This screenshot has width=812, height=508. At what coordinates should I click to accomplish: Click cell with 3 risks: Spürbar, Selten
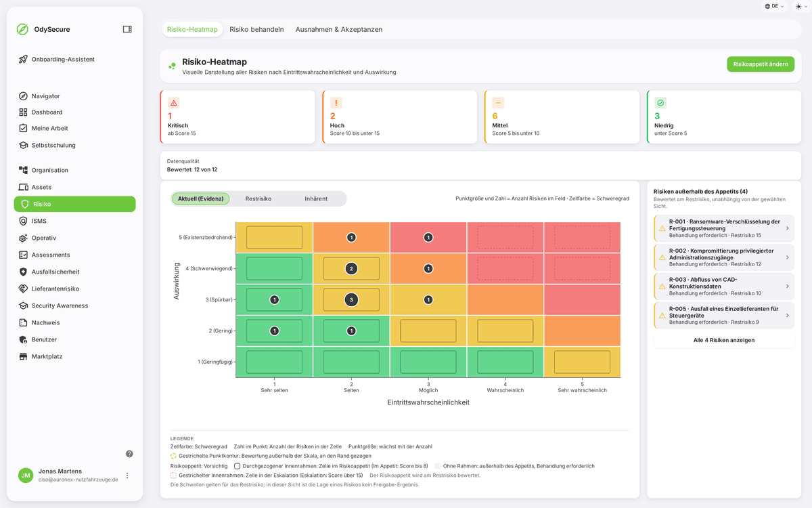point(351,299)
